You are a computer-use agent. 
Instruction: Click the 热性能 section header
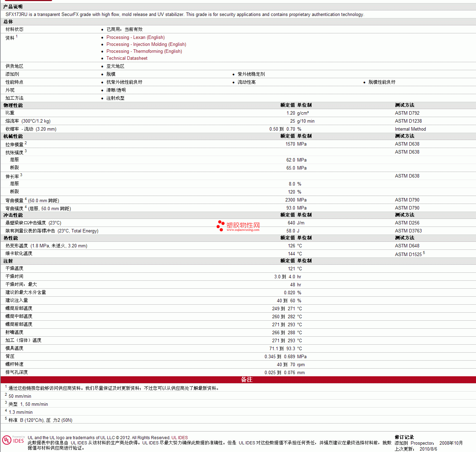10,238
